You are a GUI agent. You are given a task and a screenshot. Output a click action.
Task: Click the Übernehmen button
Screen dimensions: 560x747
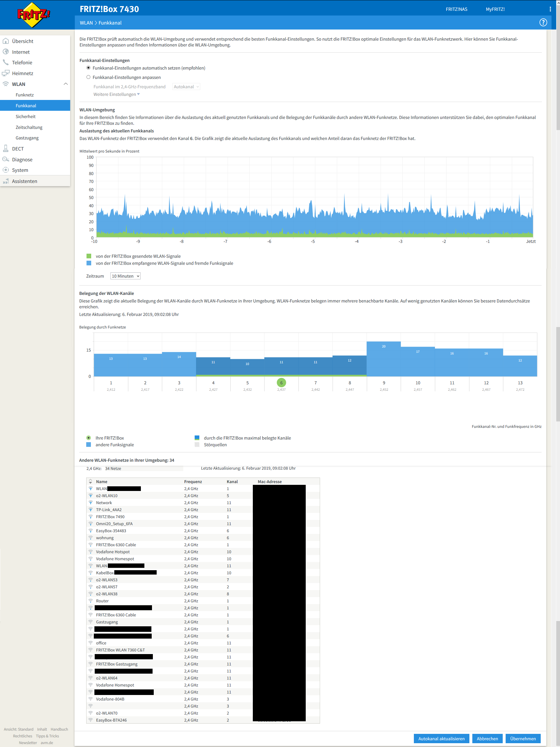coord(523,739)
